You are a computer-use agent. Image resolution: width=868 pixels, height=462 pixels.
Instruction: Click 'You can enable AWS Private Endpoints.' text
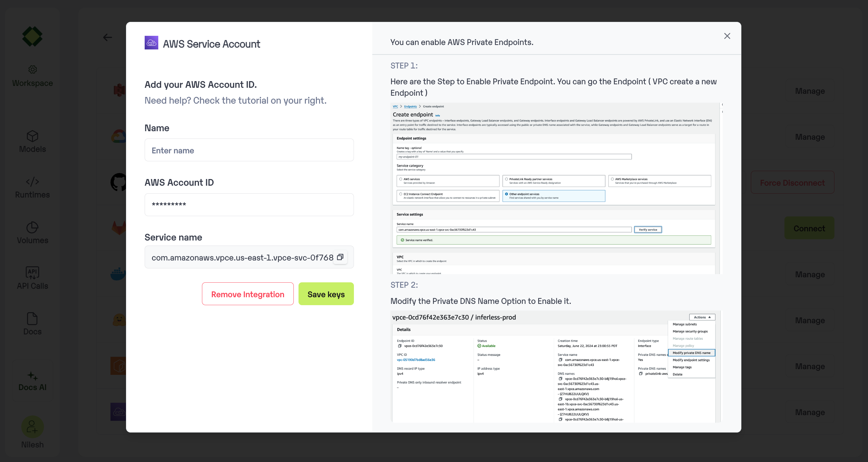[x=462, y=42]
